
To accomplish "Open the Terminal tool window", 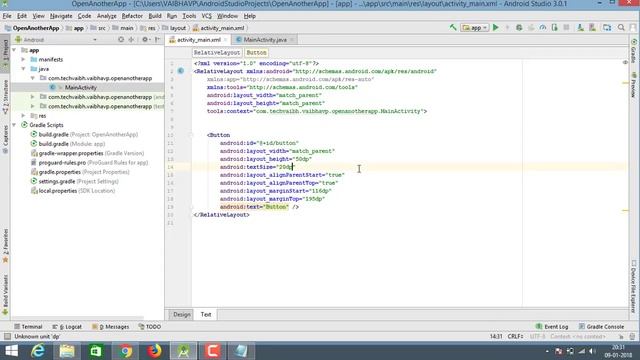I will [28, 327].
